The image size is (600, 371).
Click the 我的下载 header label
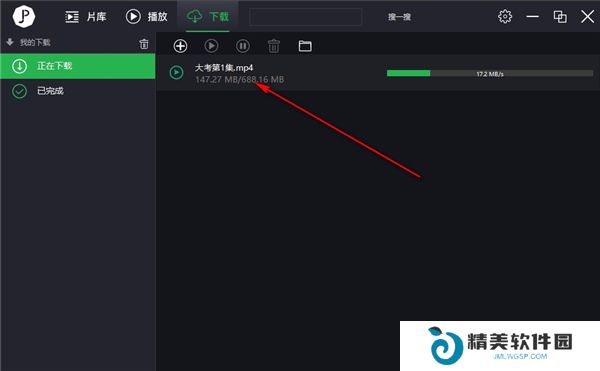click(35, 42)
